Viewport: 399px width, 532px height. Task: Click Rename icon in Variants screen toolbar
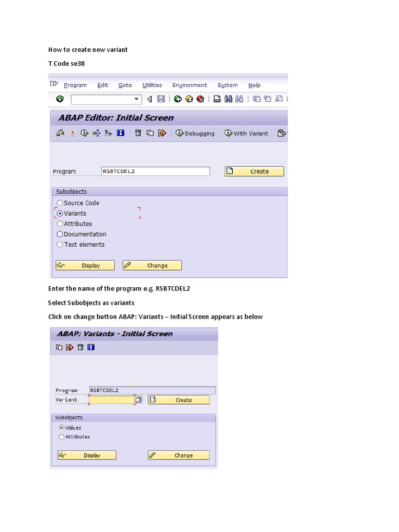click(70, 347)
